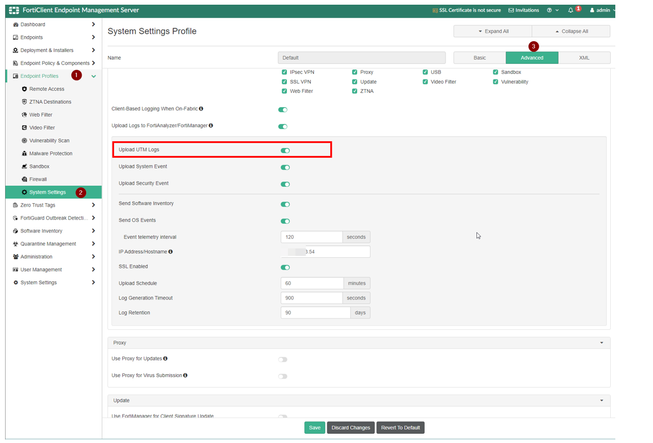Open System Settings under Endpoint Profiles
653x443 pixels.
(53, 192)
